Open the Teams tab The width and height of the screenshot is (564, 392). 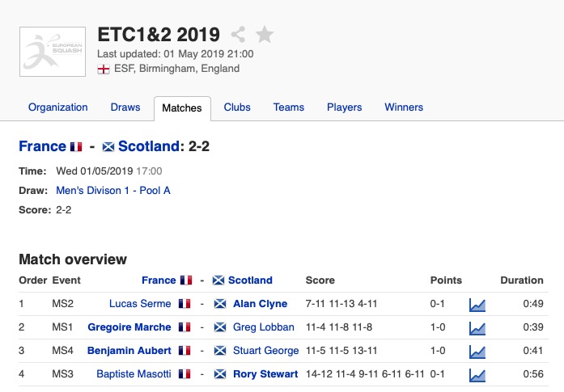click(x=289, y=107)
